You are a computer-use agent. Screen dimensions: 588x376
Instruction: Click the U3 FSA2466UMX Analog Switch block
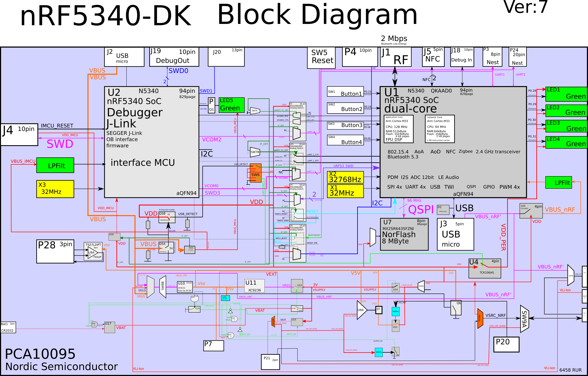point(298,121)
